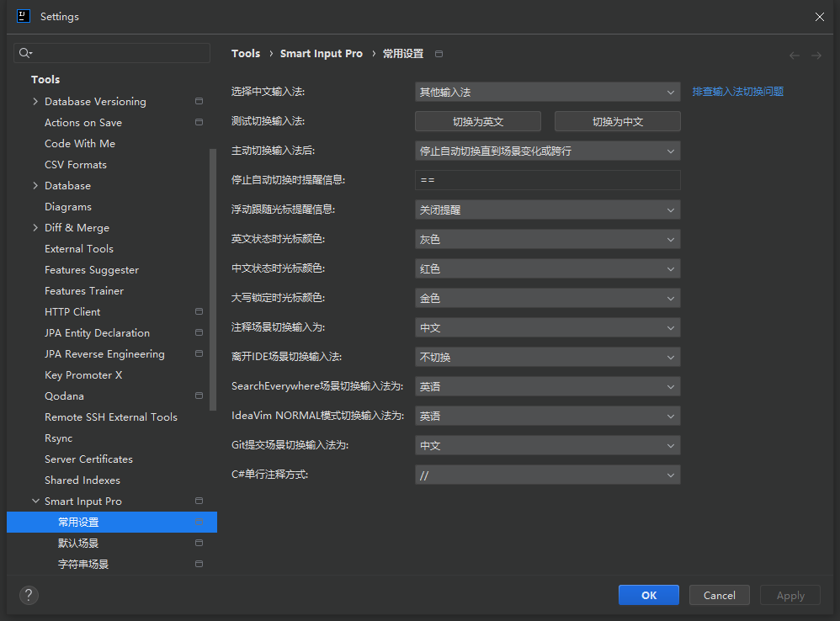Click the Smart Input Pro breadcrumb
840x621 pixels.
[x=322, y=54]
